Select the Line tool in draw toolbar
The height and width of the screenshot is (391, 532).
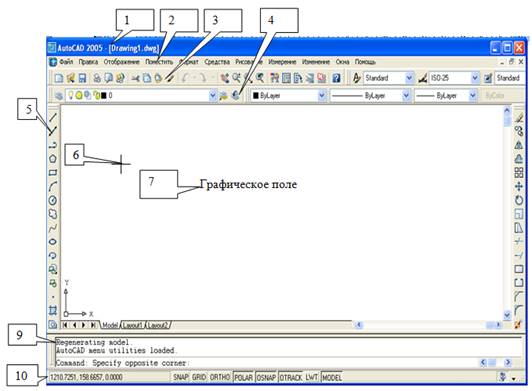53,118
